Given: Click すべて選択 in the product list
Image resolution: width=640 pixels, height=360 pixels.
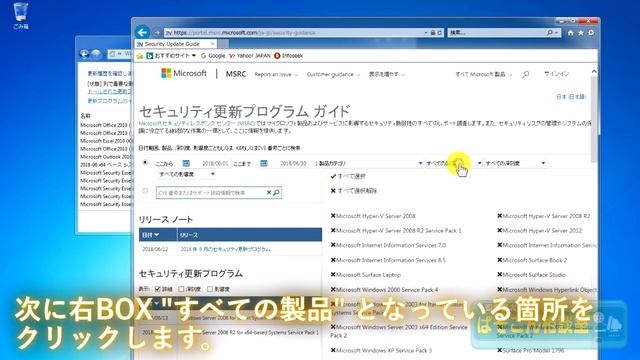Looking at the screenshot, I should click(x=348, y=176).
